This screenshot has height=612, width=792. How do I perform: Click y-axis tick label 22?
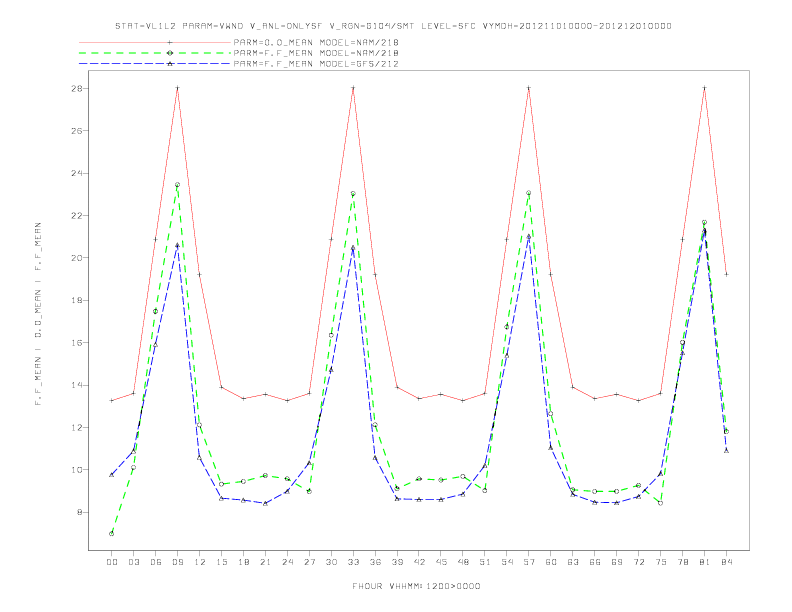tap(79, 216)
